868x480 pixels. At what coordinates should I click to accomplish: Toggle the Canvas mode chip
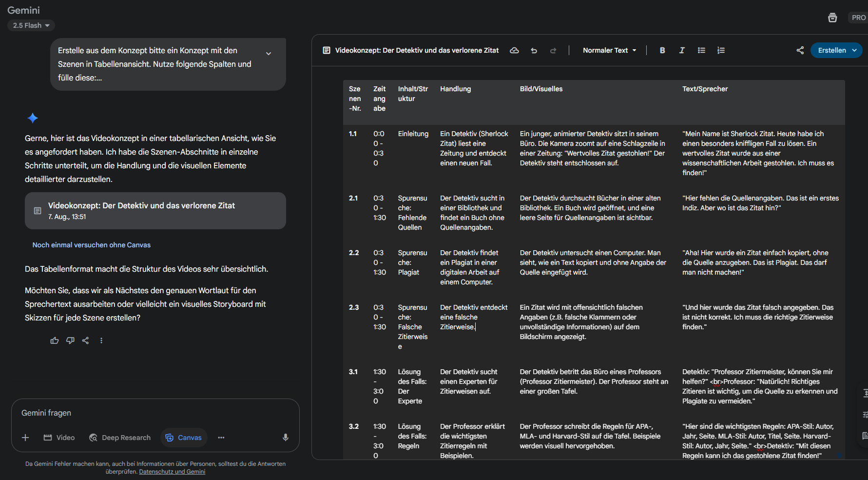(184, 438)
